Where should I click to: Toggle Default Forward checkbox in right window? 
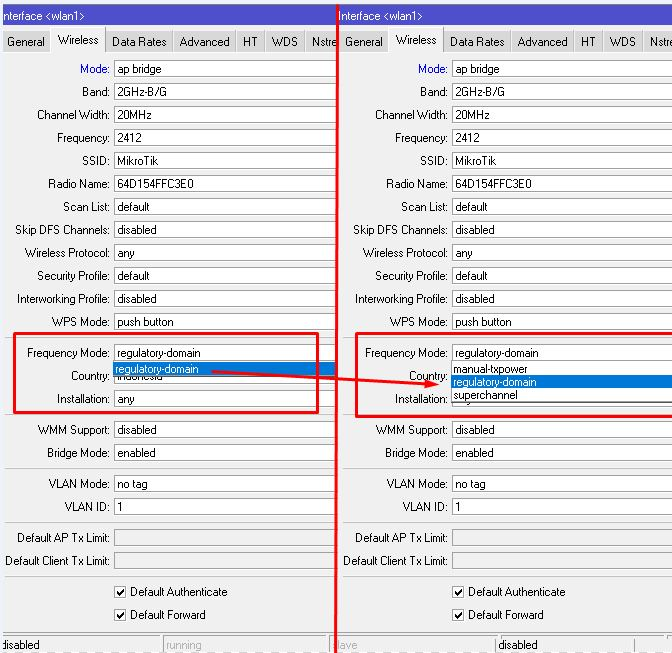(x=458, y=615)
